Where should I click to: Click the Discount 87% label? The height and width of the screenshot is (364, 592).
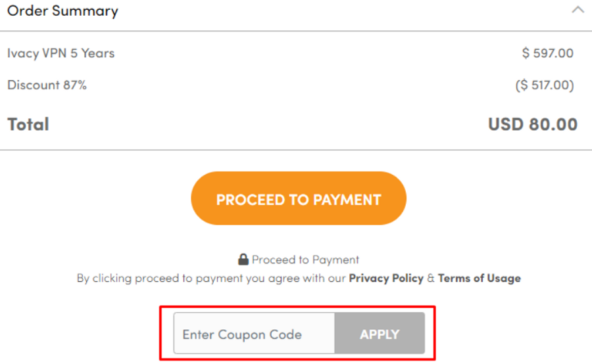coord(47,85)
